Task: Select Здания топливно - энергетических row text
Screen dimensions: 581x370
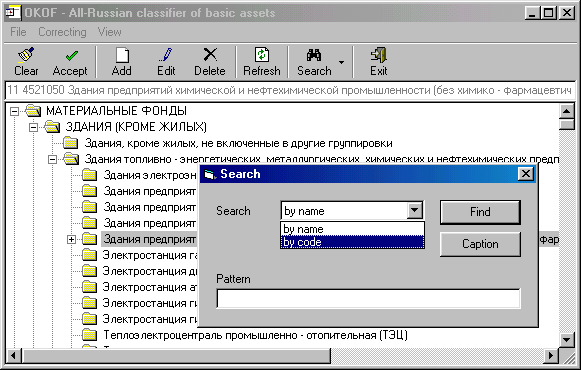Action: [x=322, y=159]
